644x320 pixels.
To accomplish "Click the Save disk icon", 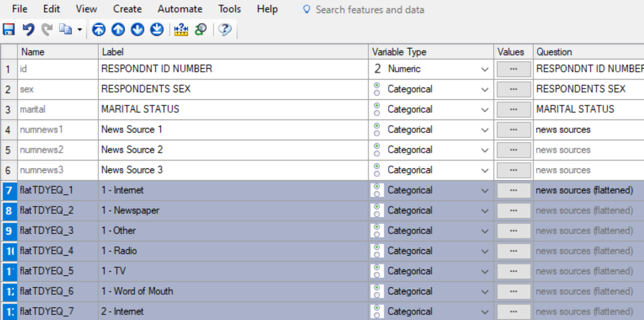I will click(x=9, y=30).
